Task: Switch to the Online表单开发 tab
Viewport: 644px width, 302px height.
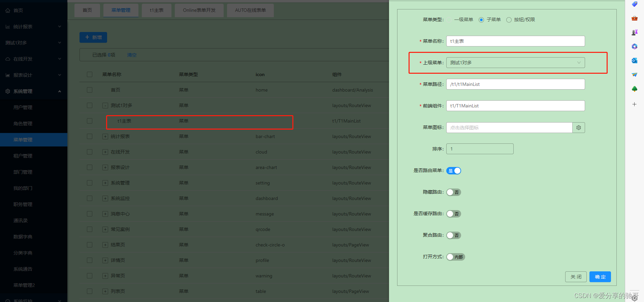Action: (x=199, y=10)
